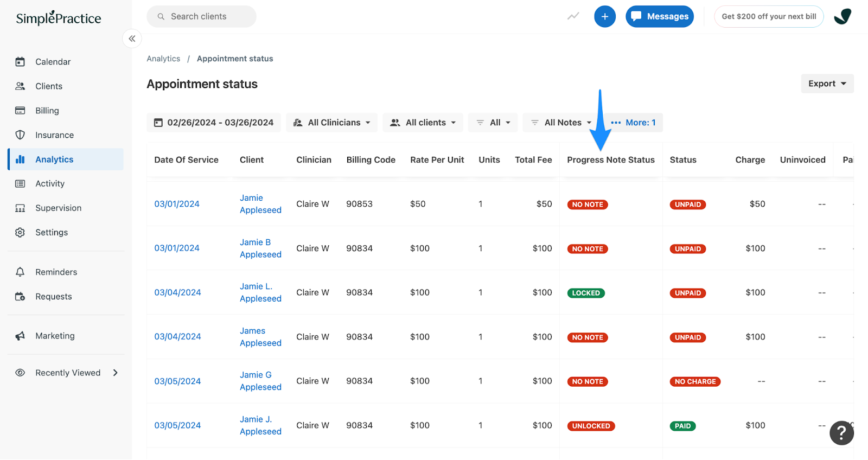Open the date range 02/26/2024 - 03/26/2024 picker
The image size is (868, 460).
(214, 123)
